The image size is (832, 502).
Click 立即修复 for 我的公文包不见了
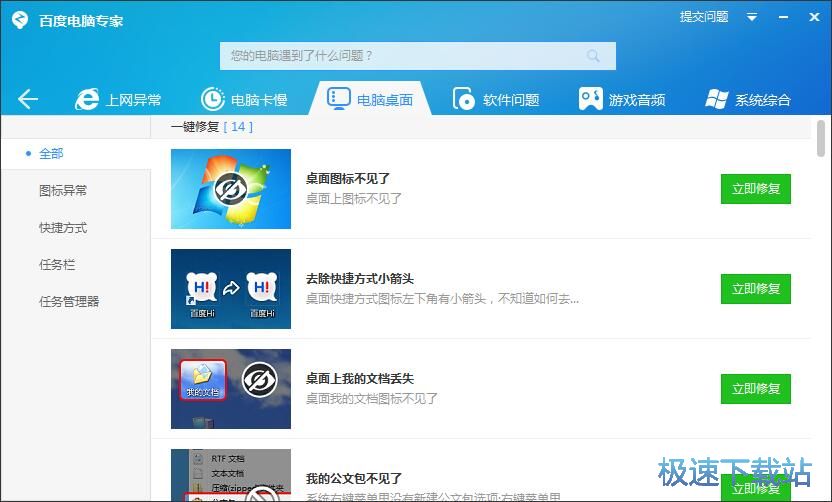click(x=756, y=488)
